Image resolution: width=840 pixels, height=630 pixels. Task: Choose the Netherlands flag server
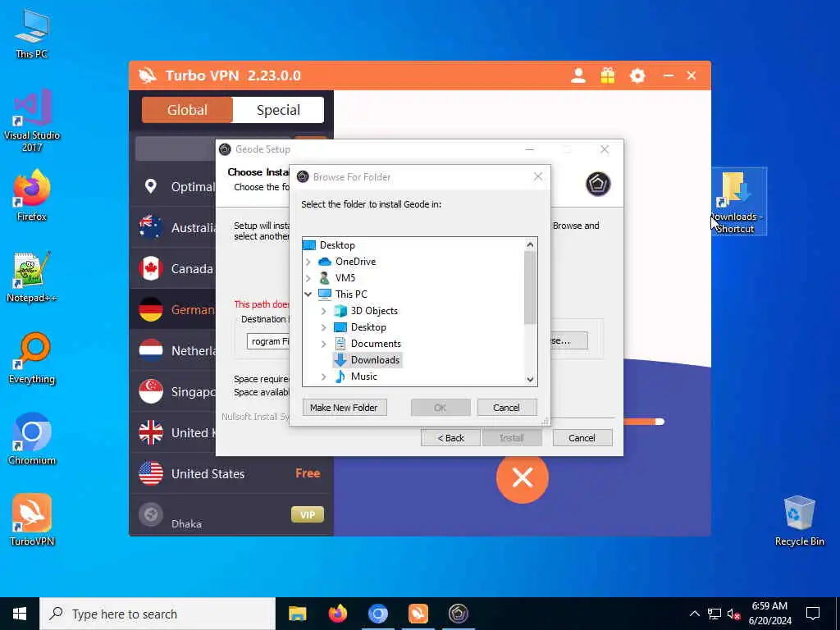151,350
